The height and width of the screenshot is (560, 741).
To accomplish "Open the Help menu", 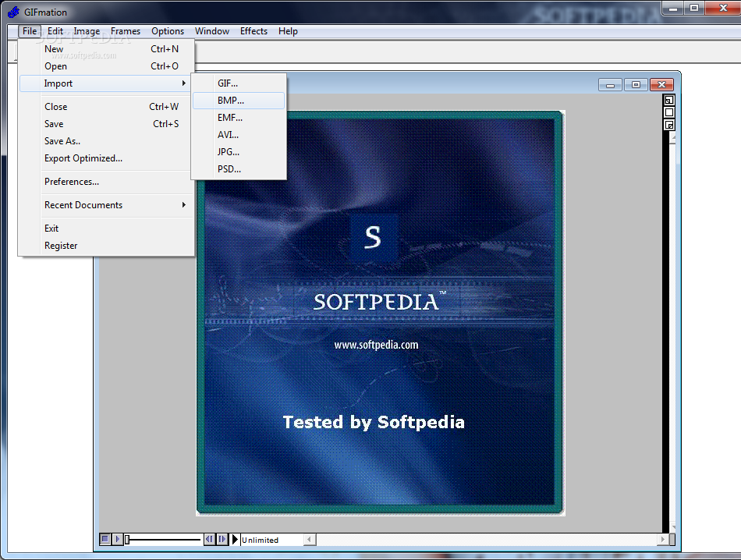I will [288, 31].
